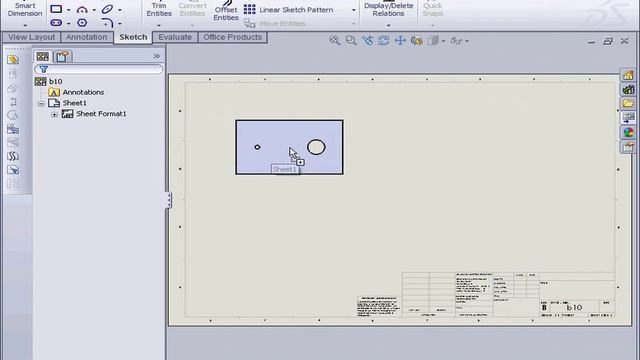
Task: Expand the panel with double chevron
Action: pyautogui.click(x=156, y=56)
